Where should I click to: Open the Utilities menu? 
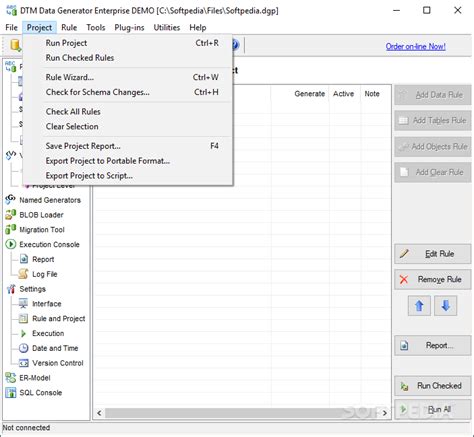coord(167,28)
